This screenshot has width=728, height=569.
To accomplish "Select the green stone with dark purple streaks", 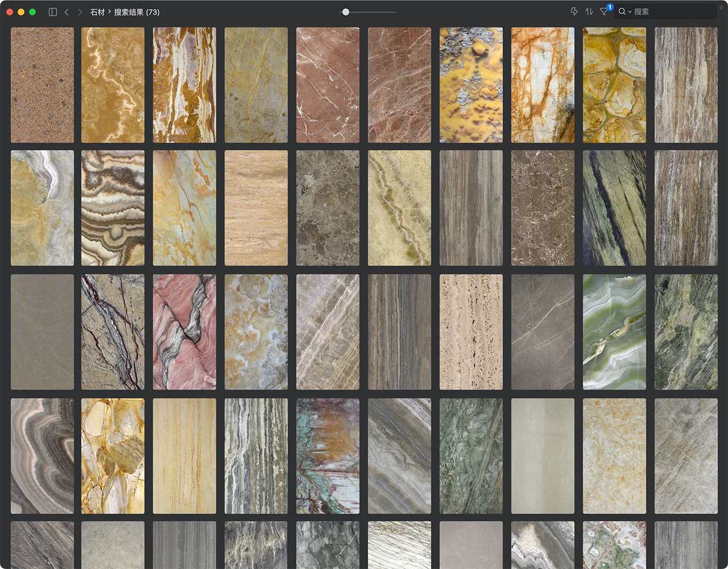I will pyautogui.click(x=614, y=208).
